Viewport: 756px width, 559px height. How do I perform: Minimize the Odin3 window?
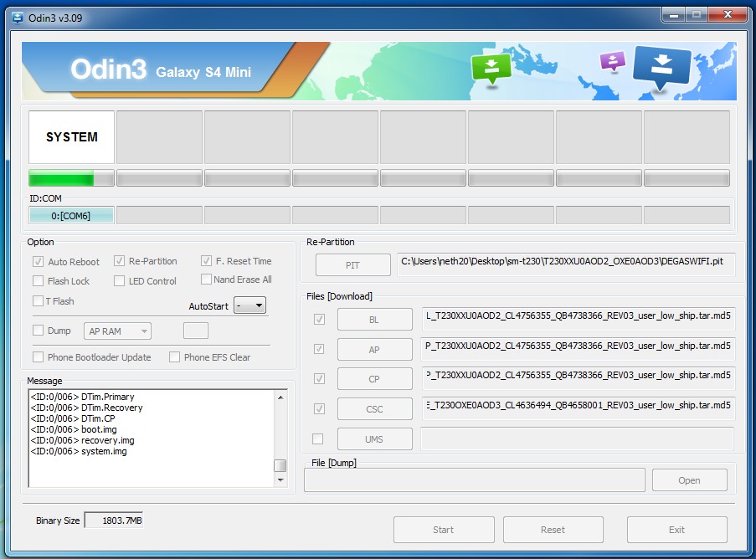pyautogui.click(x=675, y=15)
